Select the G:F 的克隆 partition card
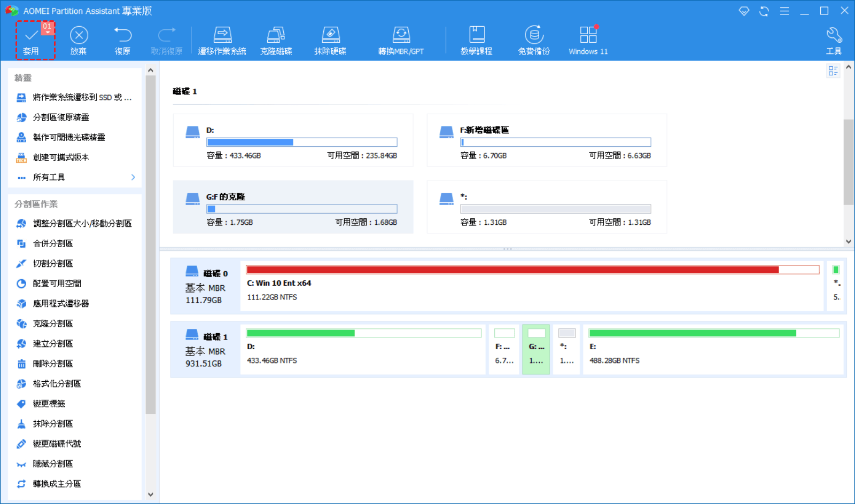The image size is (855, 504). tap(293, 207)
